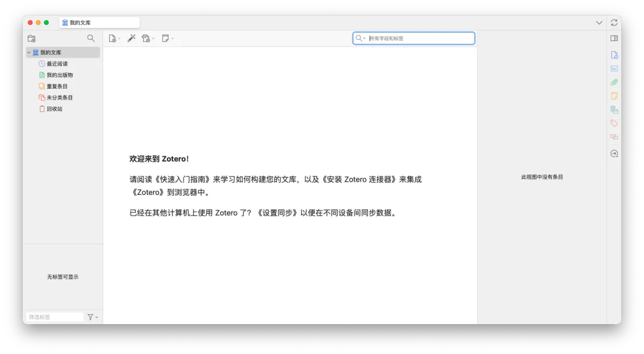The width and height of the screenshot is (644, 354).
Task: Click the 最近阅读 clock icon
Action: 42,64
